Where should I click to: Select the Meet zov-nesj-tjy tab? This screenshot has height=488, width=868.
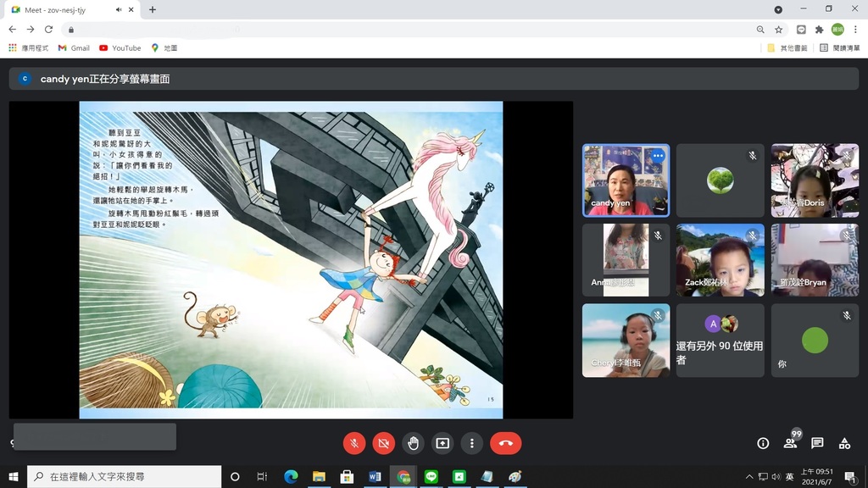click(x=72, y=10)
